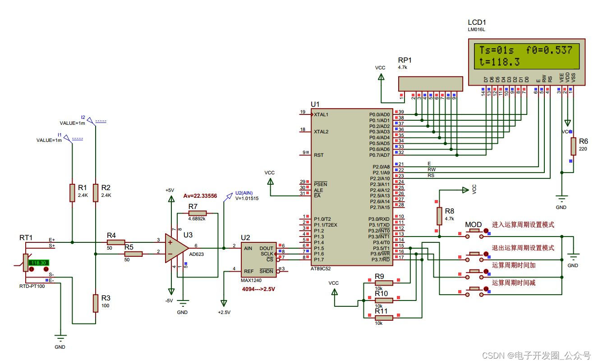Click the left red RT1 adjust button
Viewport: 598px width, 364px height.
32,269
